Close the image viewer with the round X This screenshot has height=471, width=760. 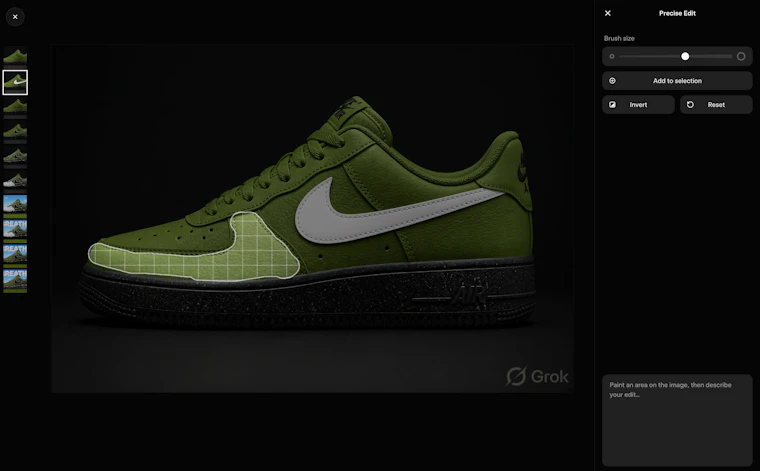coord(15,17)
